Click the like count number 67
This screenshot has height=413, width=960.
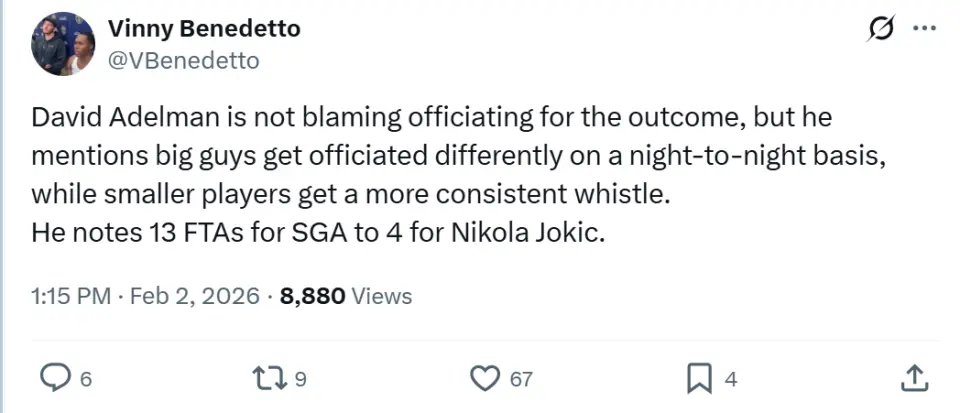521,379
